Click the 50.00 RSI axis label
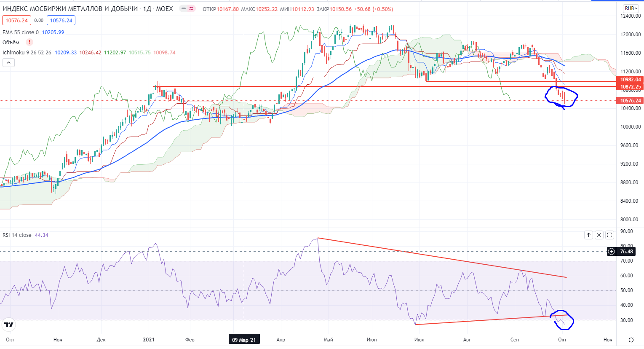The height and width of the screenshot is (349, 644). click(627, 290)
